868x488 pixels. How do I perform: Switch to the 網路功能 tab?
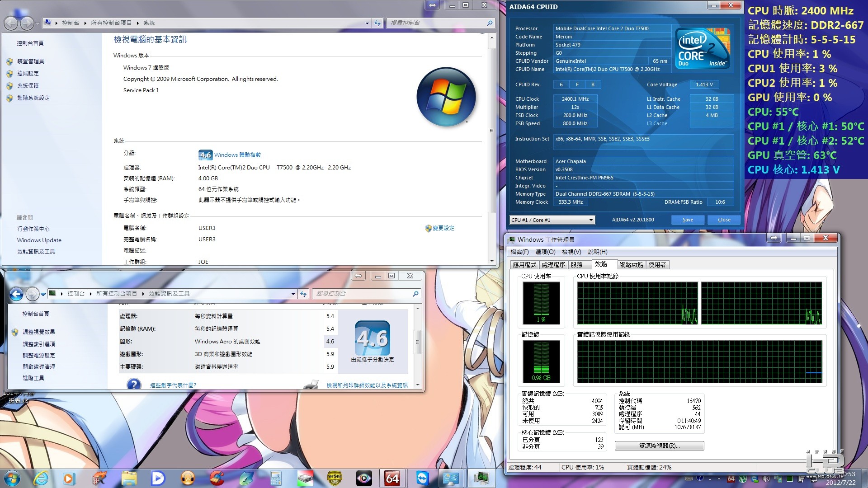coord(631,265)
